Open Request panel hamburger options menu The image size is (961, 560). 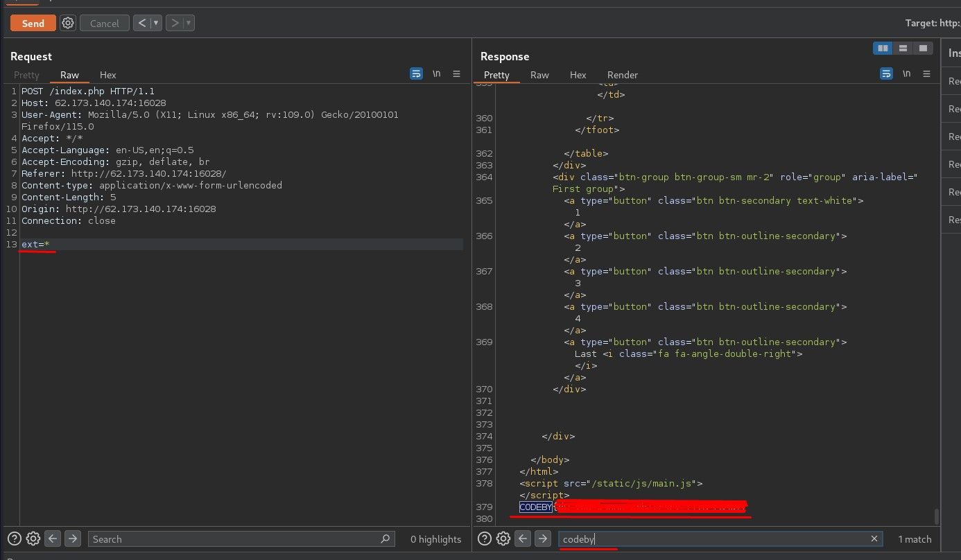456,73
